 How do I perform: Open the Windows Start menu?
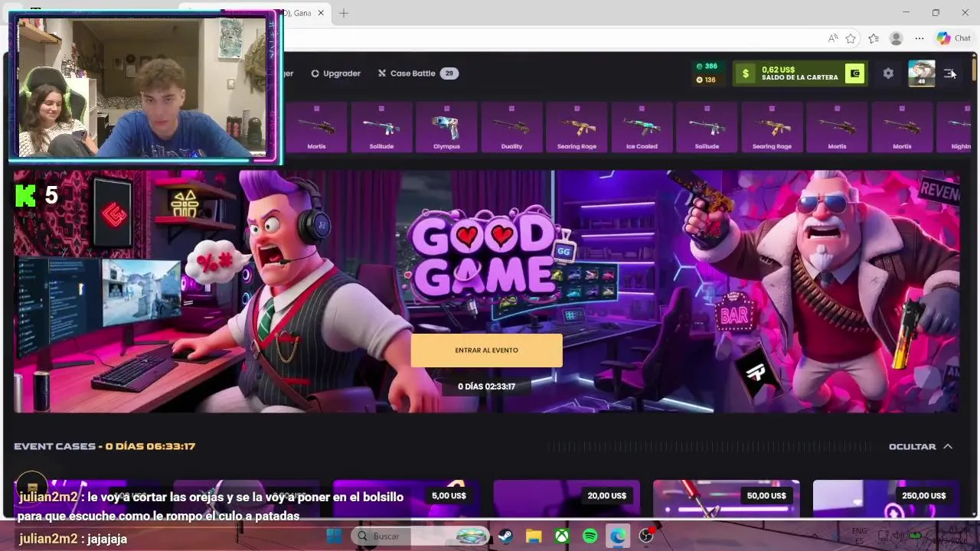(334, 536)
